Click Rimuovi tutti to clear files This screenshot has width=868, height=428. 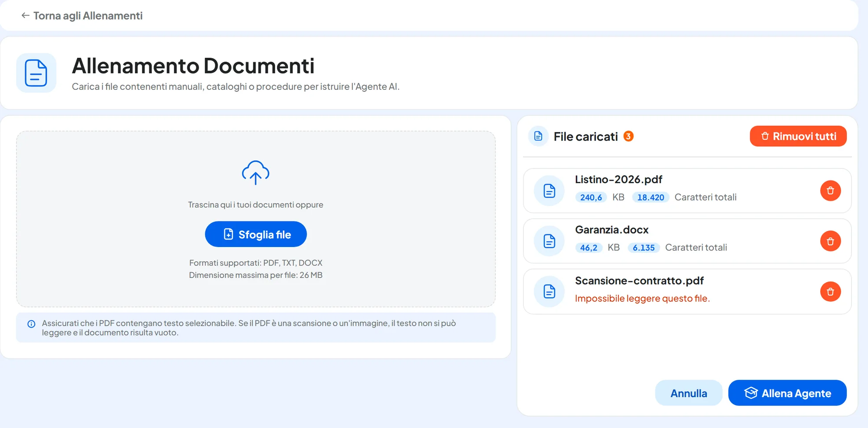click(798, 136)
